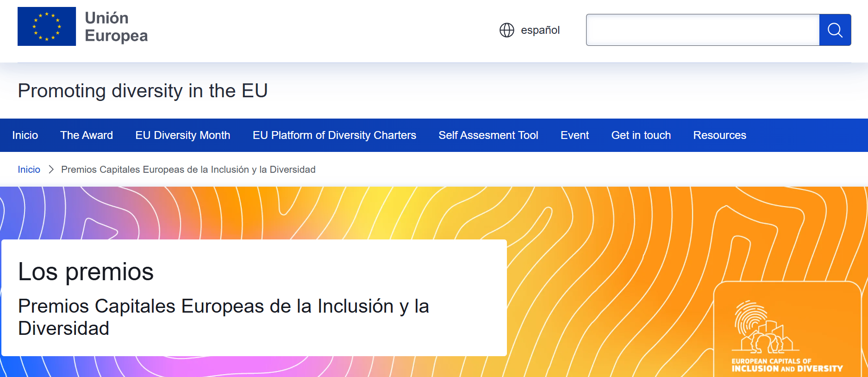Click the Unión Europea logo text

click(116, 27)
